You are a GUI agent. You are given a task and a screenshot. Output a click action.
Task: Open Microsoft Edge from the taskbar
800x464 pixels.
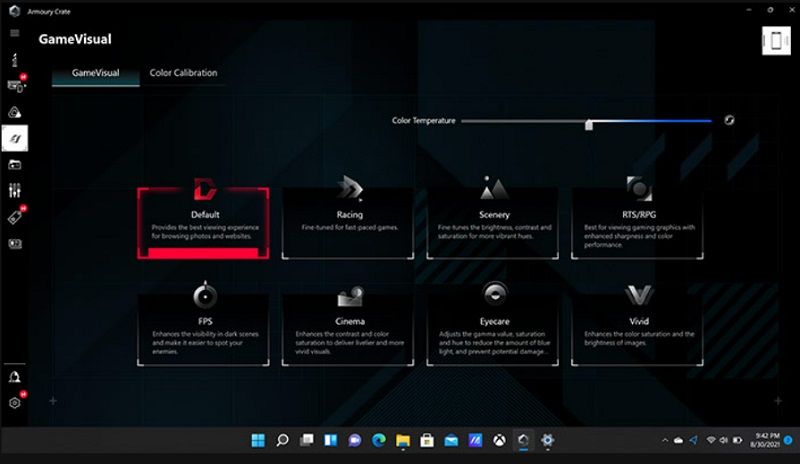379,440
